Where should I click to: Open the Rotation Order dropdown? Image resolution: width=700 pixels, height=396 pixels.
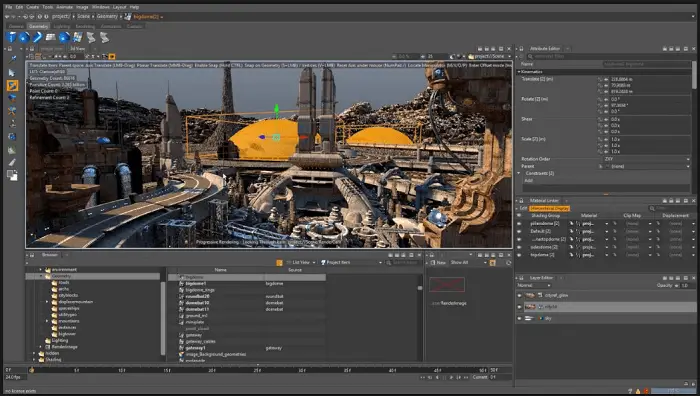click(646, 159)
